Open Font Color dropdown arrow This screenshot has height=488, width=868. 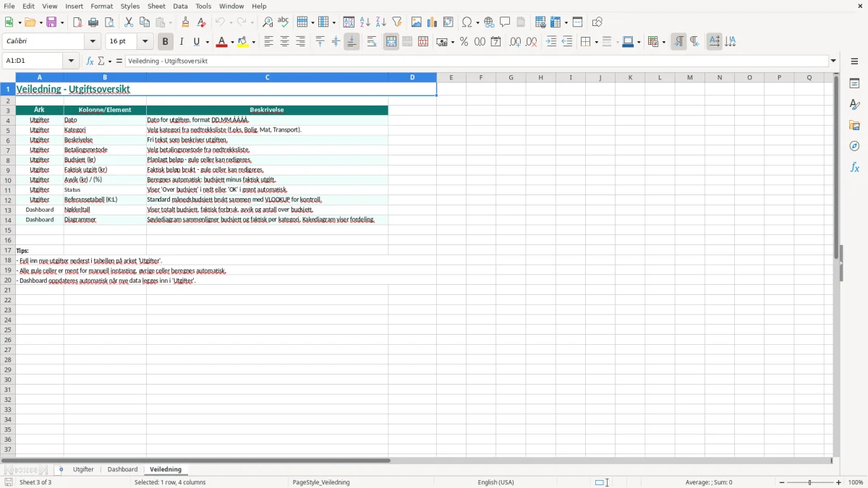tap(231, 41)
